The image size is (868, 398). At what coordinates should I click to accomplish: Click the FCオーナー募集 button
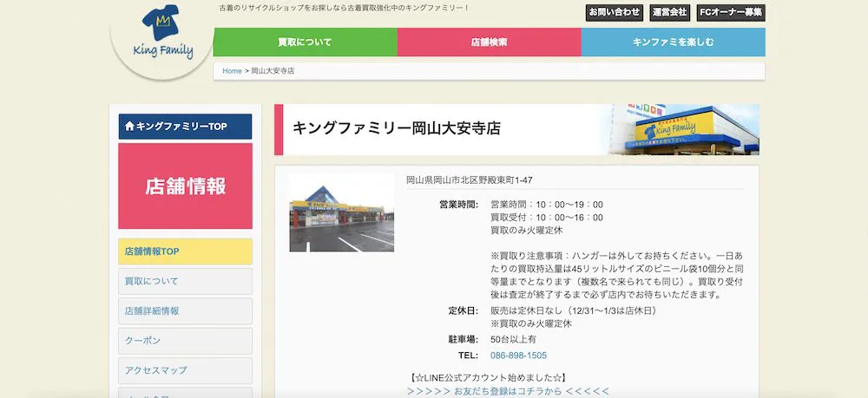click(x=730, y=12)
